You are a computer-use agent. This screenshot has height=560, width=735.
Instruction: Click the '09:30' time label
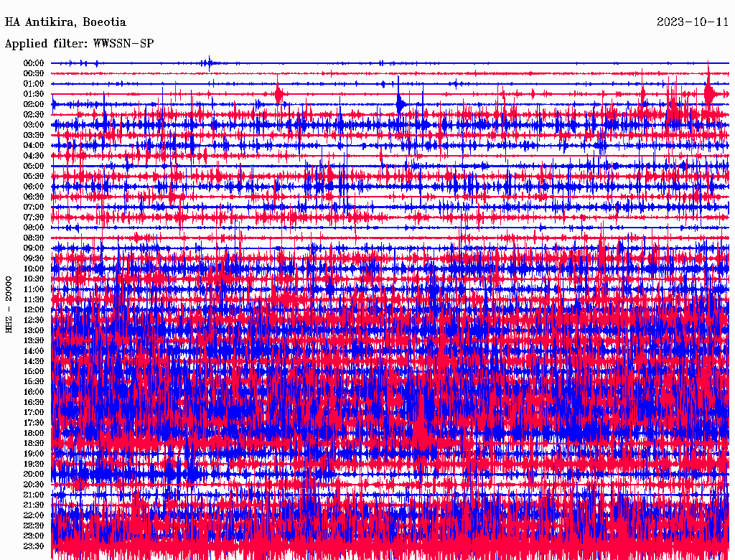pyautogui.click(x=34, y=258)
